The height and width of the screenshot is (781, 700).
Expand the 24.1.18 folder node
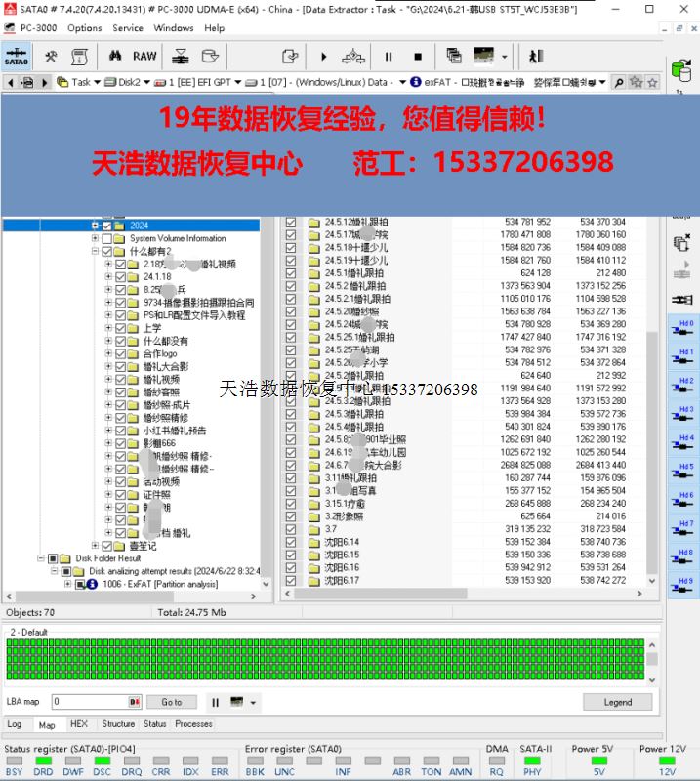(108, 277)
